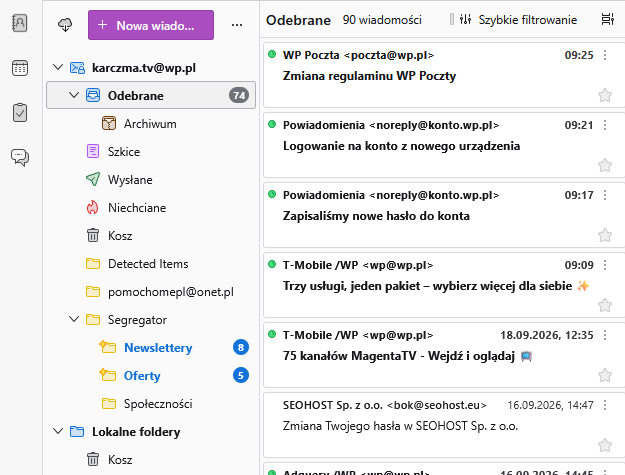Open the Detected Items folder

click(x=151, y=263)
